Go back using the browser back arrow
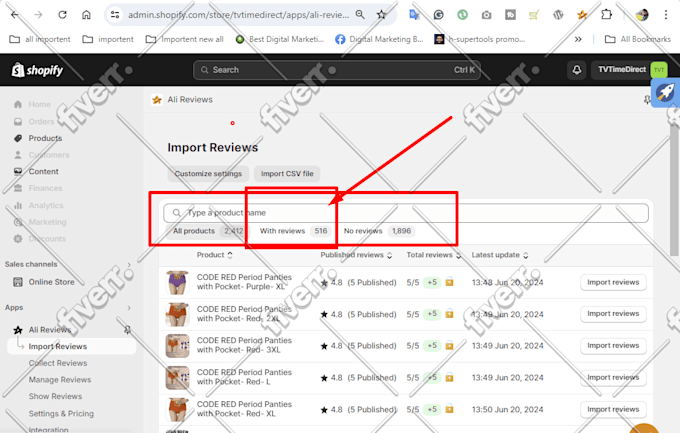This screenshot has width=680, height=433. coord(15,15)
